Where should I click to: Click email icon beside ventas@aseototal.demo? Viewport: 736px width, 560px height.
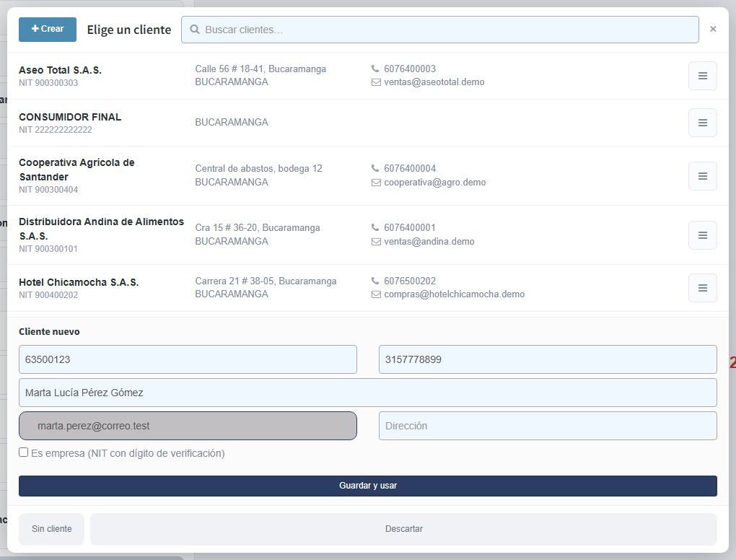pos(376,82)
